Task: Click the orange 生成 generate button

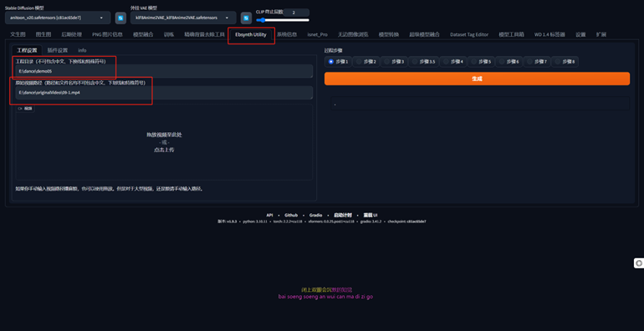Action: (x=477, y=79)
